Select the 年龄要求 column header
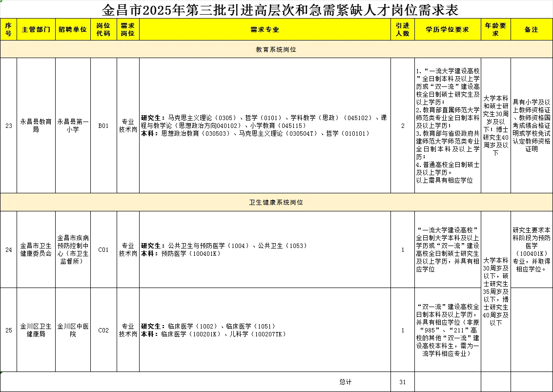553x392 pixels. click(495, 29)
